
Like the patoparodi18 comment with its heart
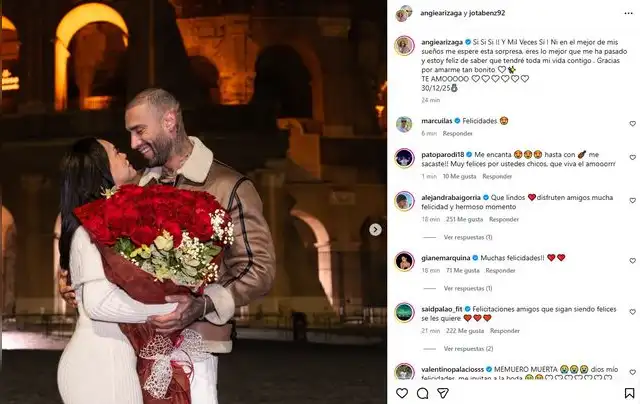point(632,158)
